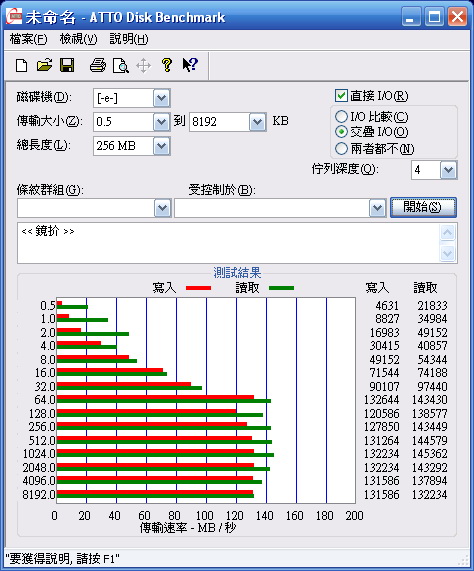Viewport: 474px width, 571px height.
Task: Open the 佇列深度 queue depth dropdown
Action: click(448, 170)
